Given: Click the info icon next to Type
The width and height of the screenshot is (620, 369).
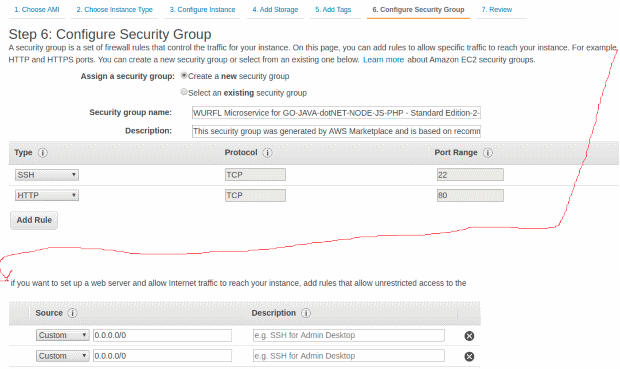Looking at the screenshot, I should coord(43,153).
